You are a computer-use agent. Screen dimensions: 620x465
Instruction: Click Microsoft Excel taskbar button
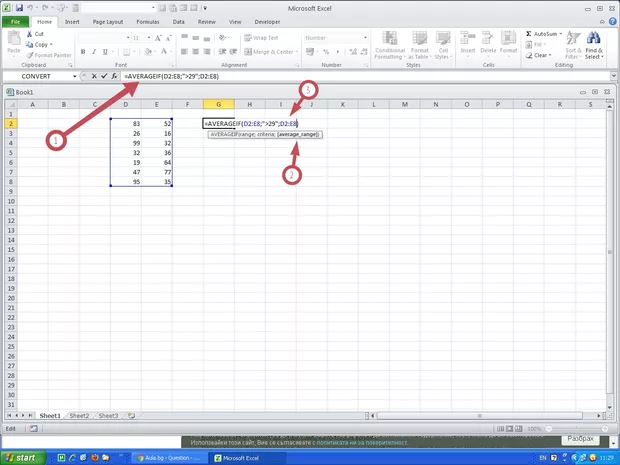coord(247,458)
